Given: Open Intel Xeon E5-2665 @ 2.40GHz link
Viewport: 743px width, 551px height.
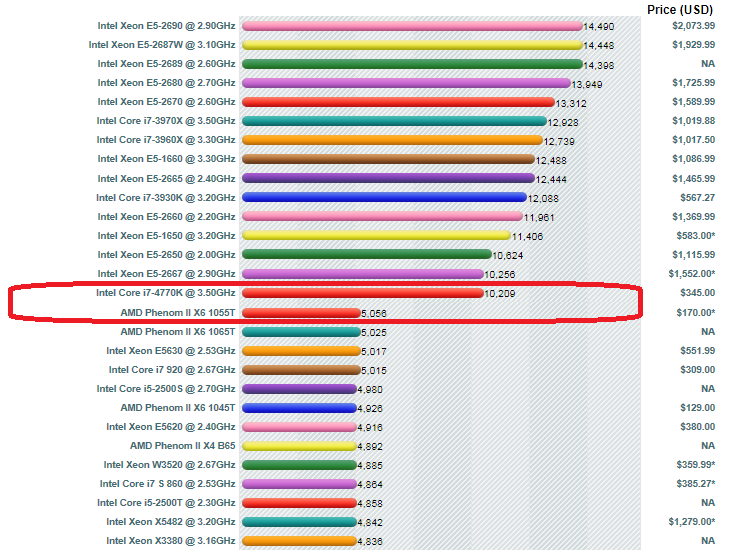Looking at the screenshot, I should (x=166, y=179).
